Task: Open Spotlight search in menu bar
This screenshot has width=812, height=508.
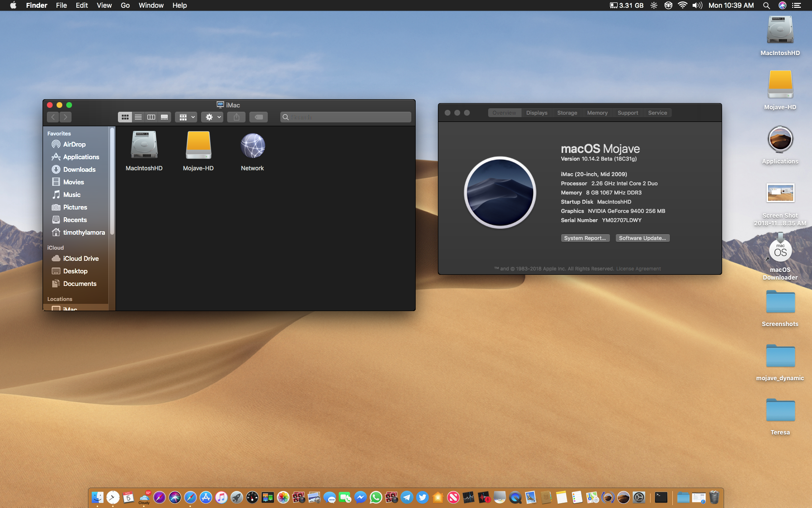Action: 766,5
